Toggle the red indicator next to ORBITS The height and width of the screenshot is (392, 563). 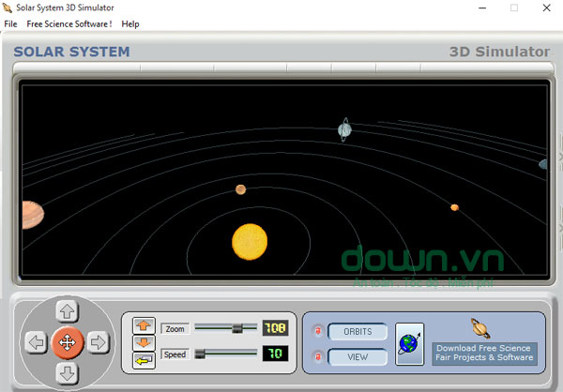tap(318, 331)
